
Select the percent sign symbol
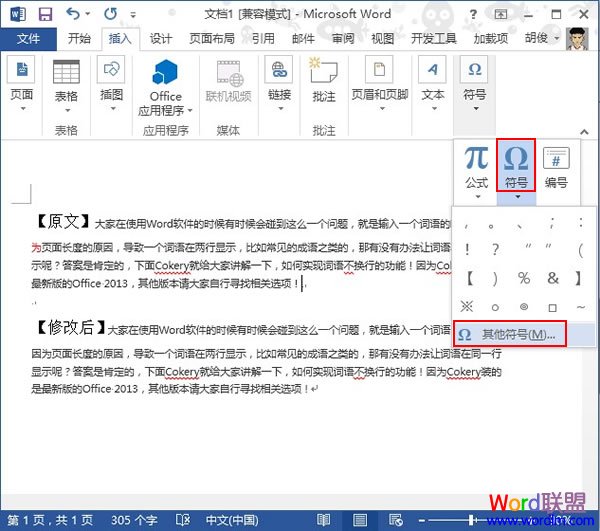click(x=524, y=278)
